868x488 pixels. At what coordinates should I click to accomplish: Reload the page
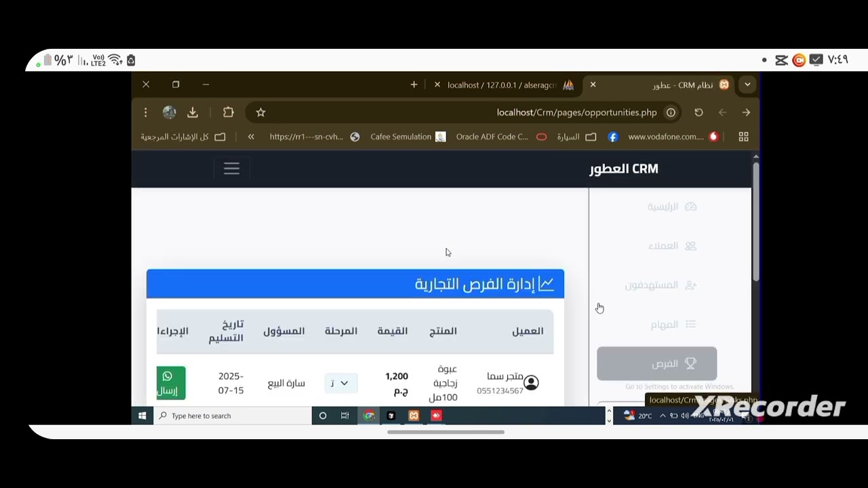coord(698,113)
